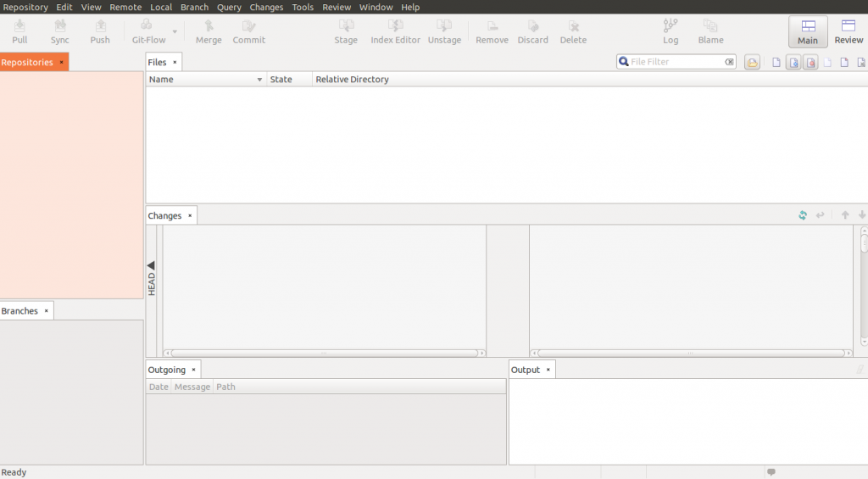This screenshot has width=868, height=479.
Task: Click inside the File Filter search field
Action: coord(674,62)
